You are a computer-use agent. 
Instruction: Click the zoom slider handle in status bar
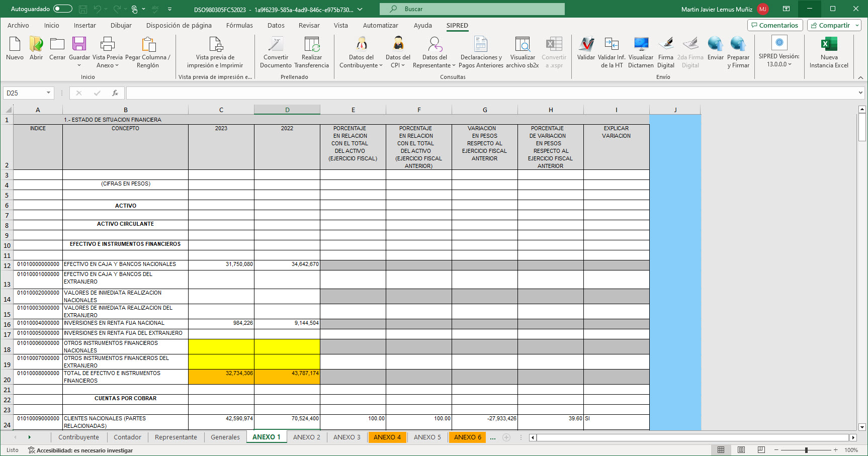[x=806, y=450]
